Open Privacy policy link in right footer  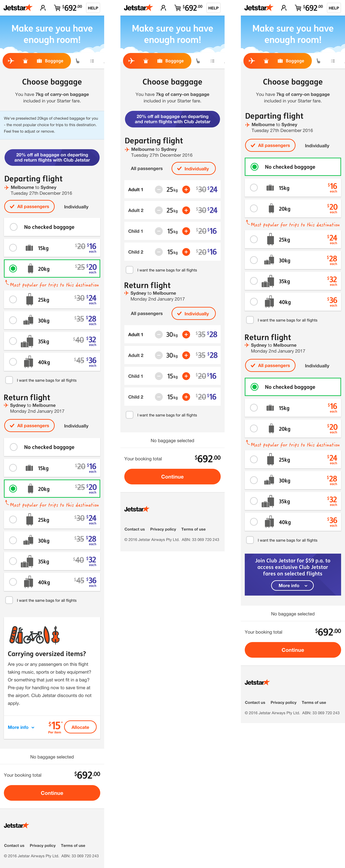tap(283, 703)
